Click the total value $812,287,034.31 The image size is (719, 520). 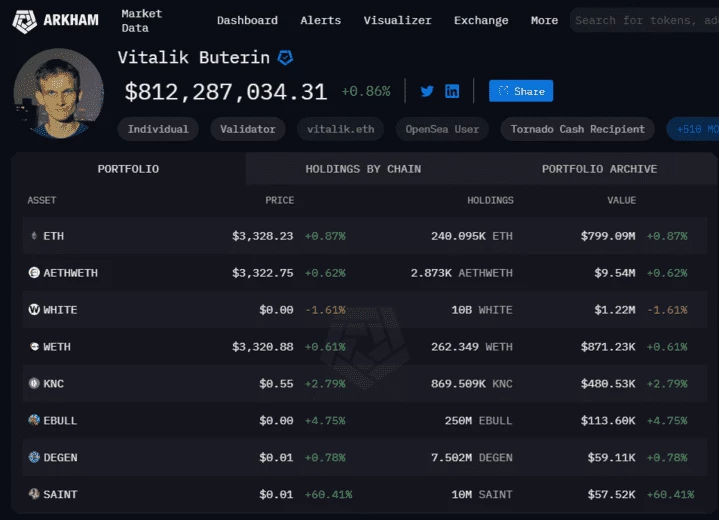(226, 92)
